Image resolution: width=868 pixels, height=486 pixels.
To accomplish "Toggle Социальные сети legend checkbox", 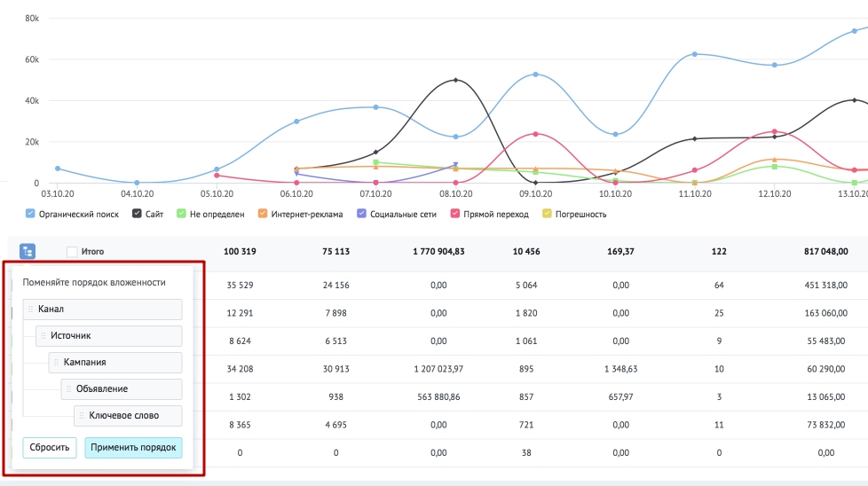I will point(361,214).
